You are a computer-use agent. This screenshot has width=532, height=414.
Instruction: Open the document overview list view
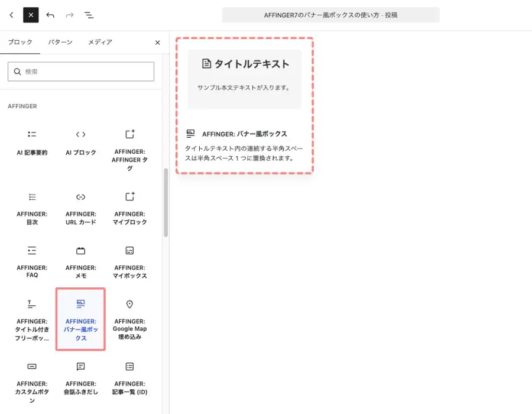point(89,15)
